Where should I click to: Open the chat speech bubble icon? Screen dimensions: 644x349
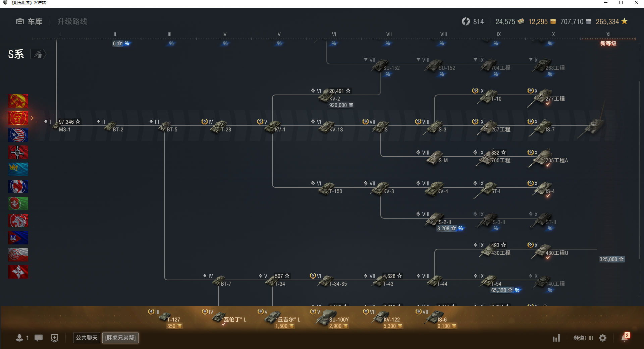39,338
